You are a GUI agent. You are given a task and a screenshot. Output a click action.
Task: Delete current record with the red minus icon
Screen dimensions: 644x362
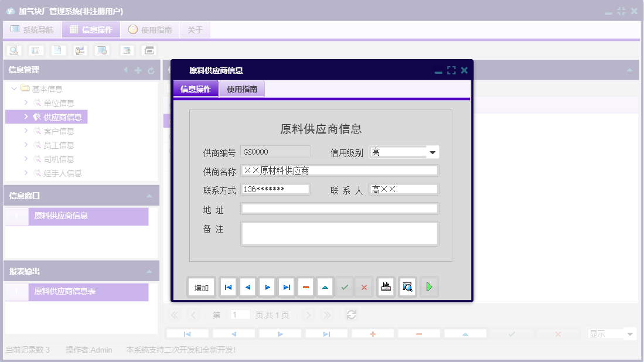tap(305, 286)
